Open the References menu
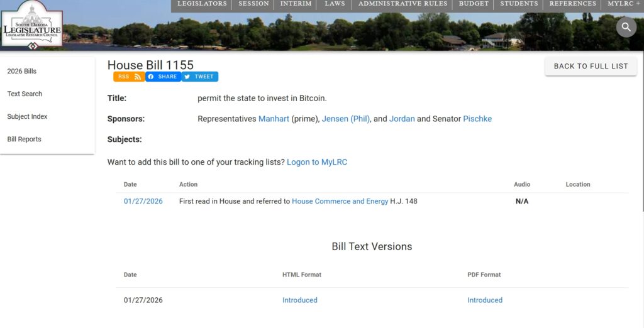 572,4
